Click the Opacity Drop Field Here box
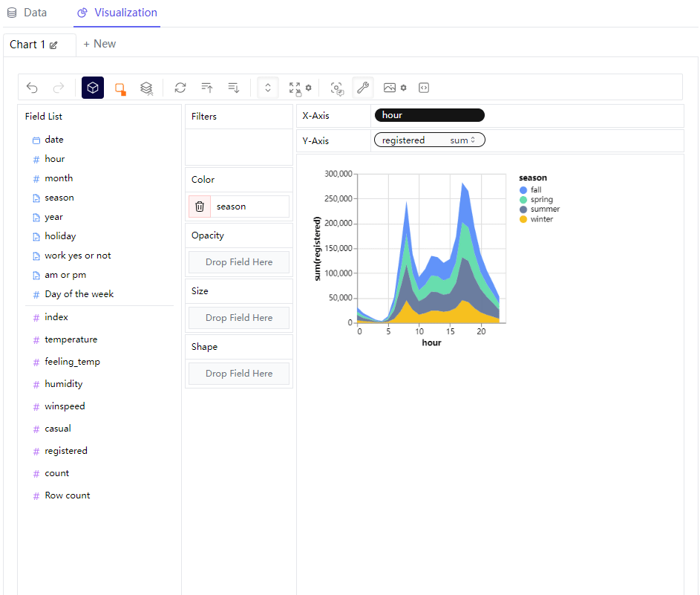 239,262
